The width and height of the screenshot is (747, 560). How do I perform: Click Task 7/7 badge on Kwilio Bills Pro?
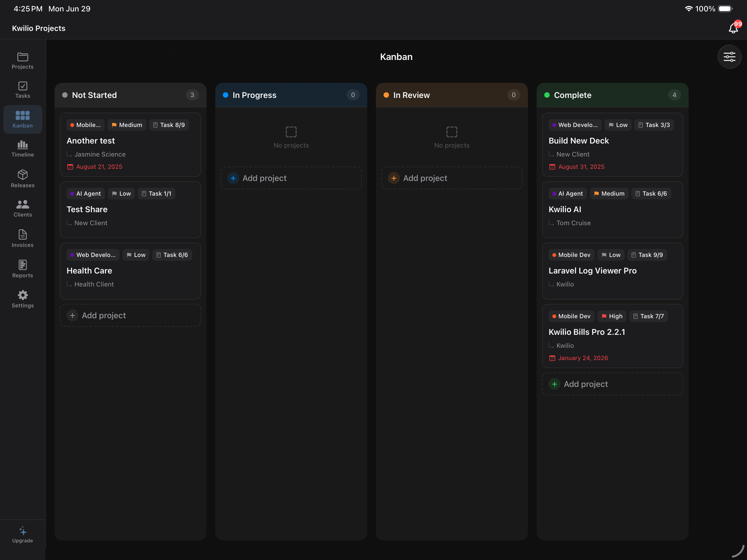[648, 316]
